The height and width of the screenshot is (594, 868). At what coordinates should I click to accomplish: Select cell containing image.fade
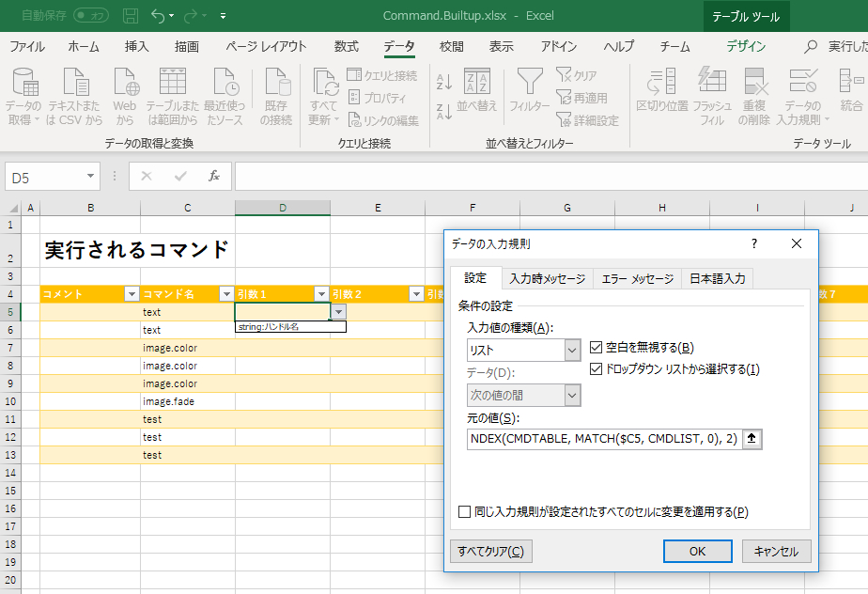[188, 401]
